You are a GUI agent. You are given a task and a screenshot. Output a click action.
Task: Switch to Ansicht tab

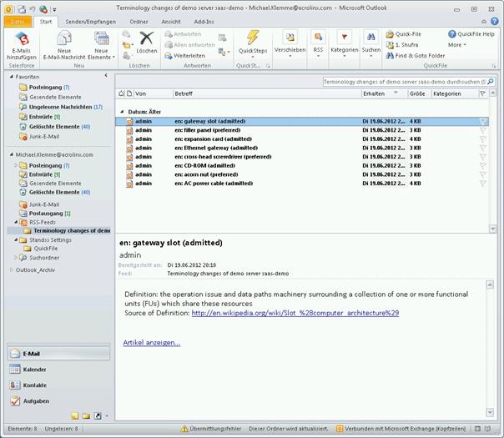pyautogui.click(x=171, y=22)
